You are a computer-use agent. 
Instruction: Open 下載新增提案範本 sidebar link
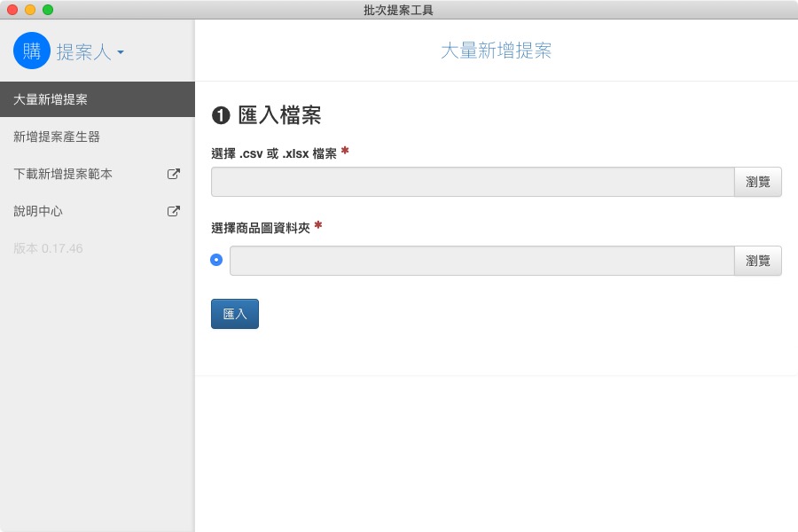[98, 174]
